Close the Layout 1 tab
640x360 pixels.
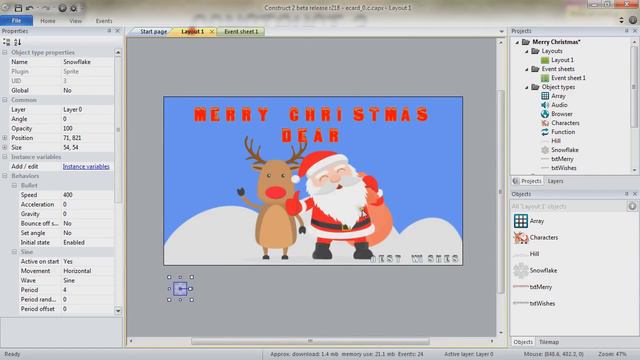[x=211, y=31]
